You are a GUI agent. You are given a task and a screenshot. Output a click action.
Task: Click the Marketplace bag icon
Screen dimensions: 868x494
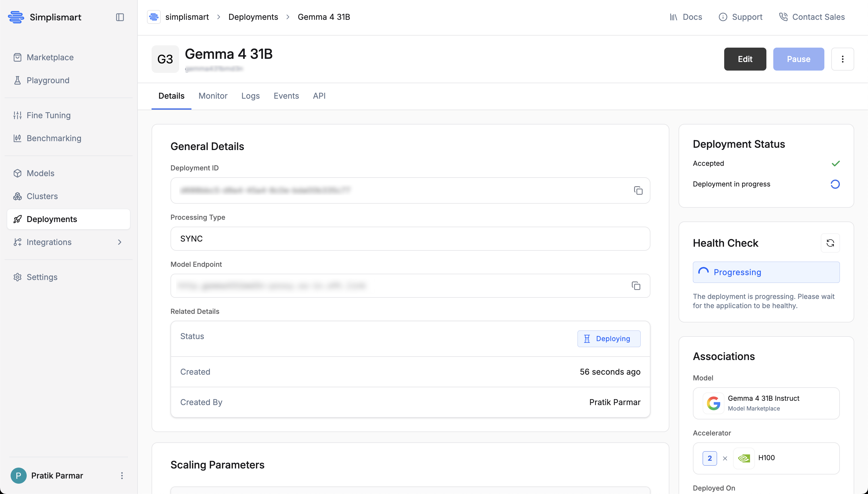click(x=17, y=57)
